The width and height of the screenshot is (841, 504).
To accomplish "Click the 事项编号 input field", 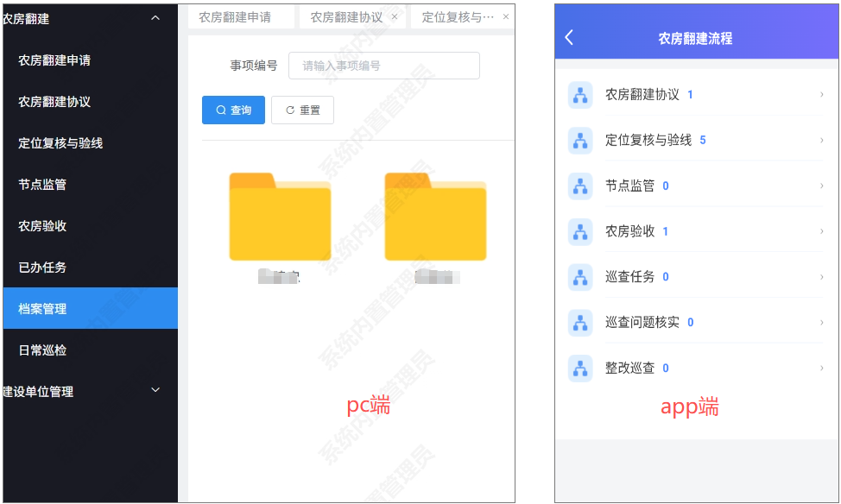I will tap(384, 66).
